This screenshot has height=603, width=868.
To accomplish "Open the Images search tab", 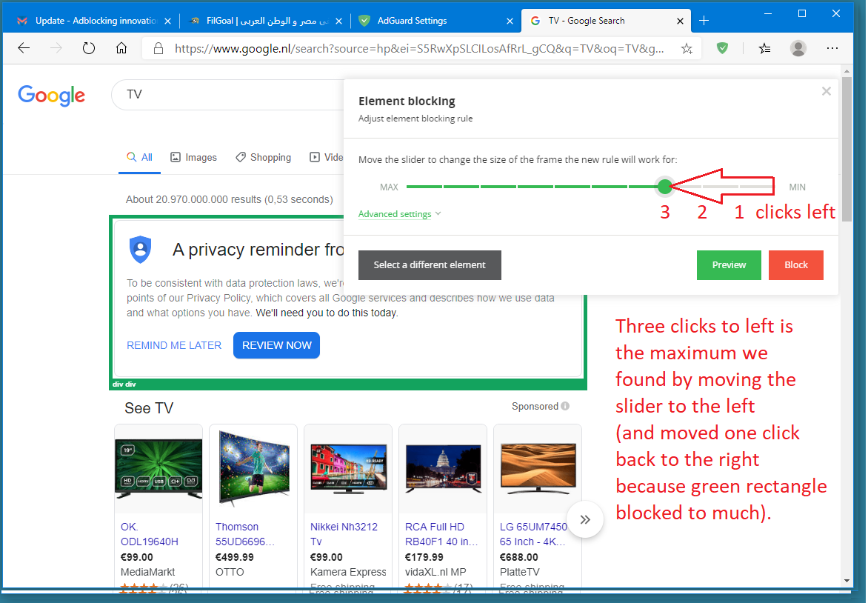I will click(193, 157).
